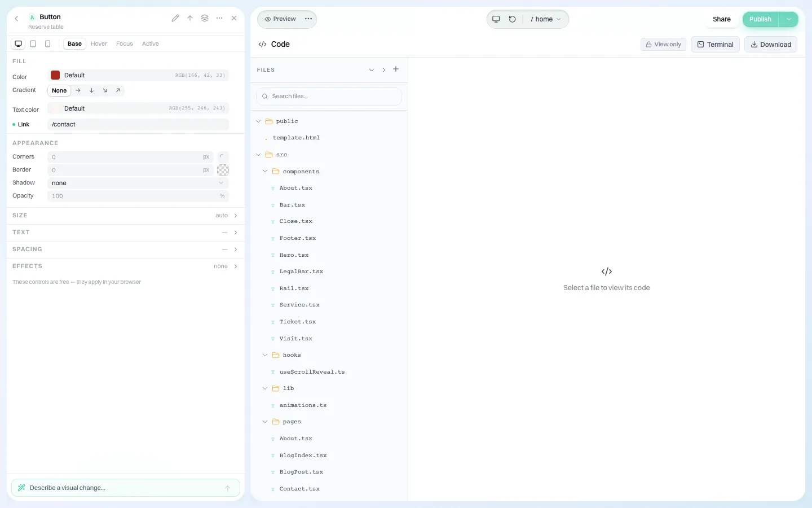
Task: Open the red fill Color swatch
Action: click(x=55, y=75)
